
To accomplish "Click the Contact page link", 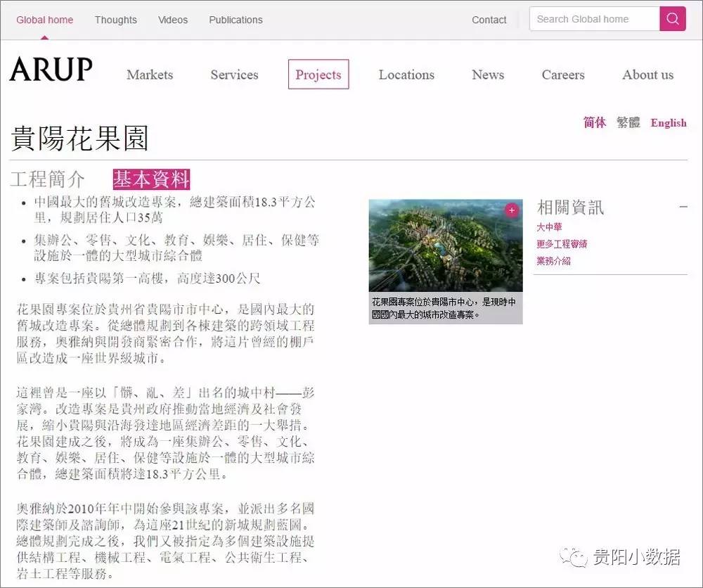I will 489,20.
